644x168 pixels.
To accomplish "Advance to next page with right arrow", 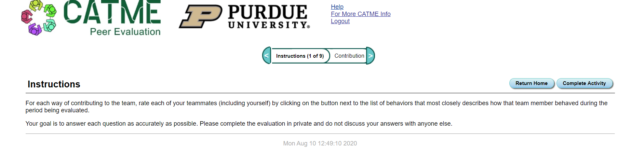I will click(x=371, y=56).
